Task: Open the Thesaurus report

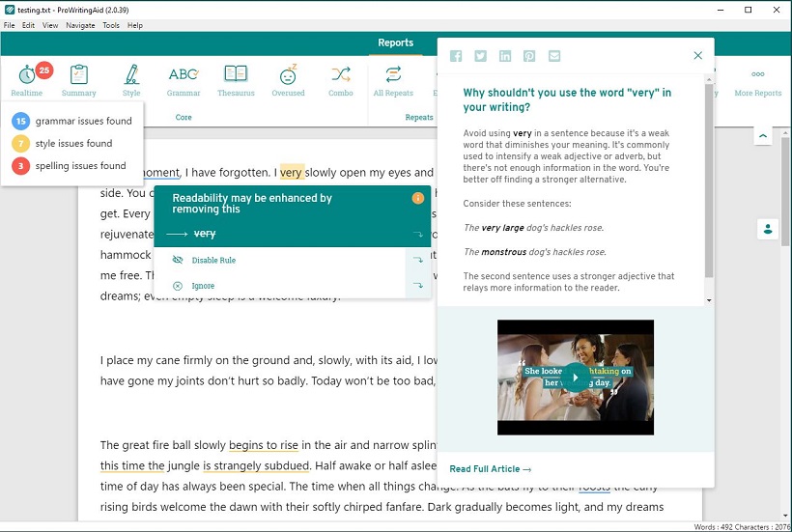Action: 236,80
